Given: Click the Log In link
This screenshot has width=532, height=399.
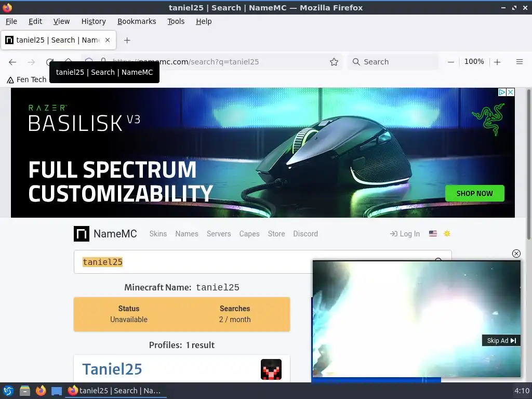Looking at the screenshot, I should point(405,234).
